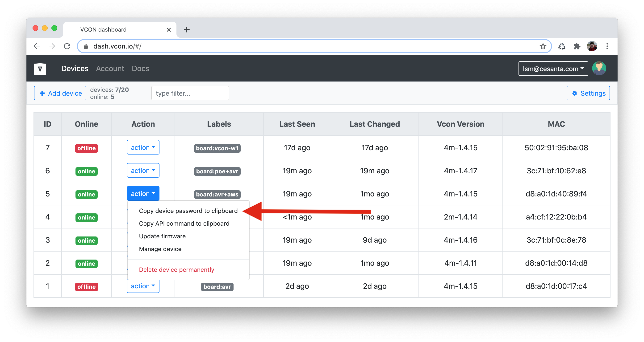
Task: Click the type filter input field
Action: click(190, 93)
